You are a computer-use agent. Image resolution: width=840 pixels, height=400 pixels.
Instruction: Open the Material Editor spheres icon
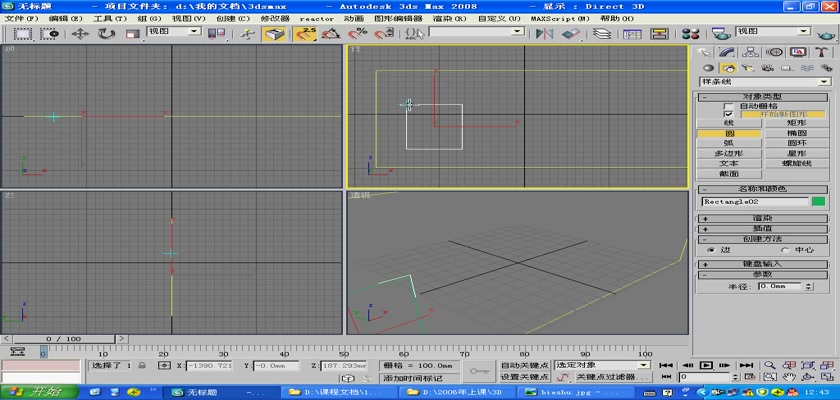tap(691, 34)
